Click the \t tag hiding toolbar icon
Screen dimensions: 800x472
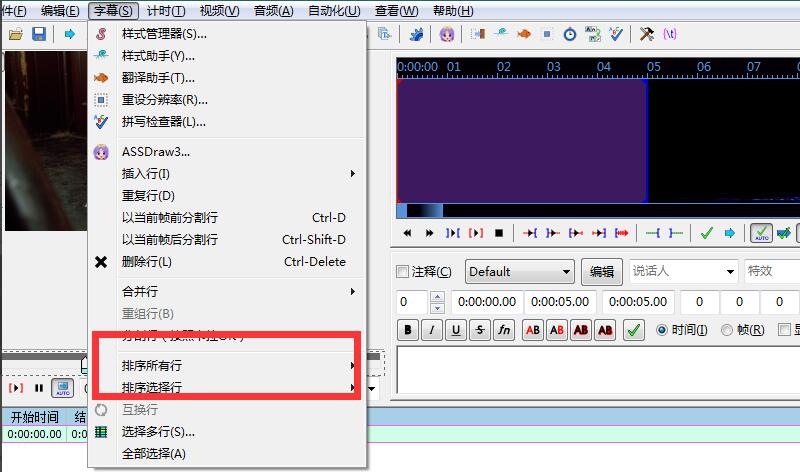point(669,34)
